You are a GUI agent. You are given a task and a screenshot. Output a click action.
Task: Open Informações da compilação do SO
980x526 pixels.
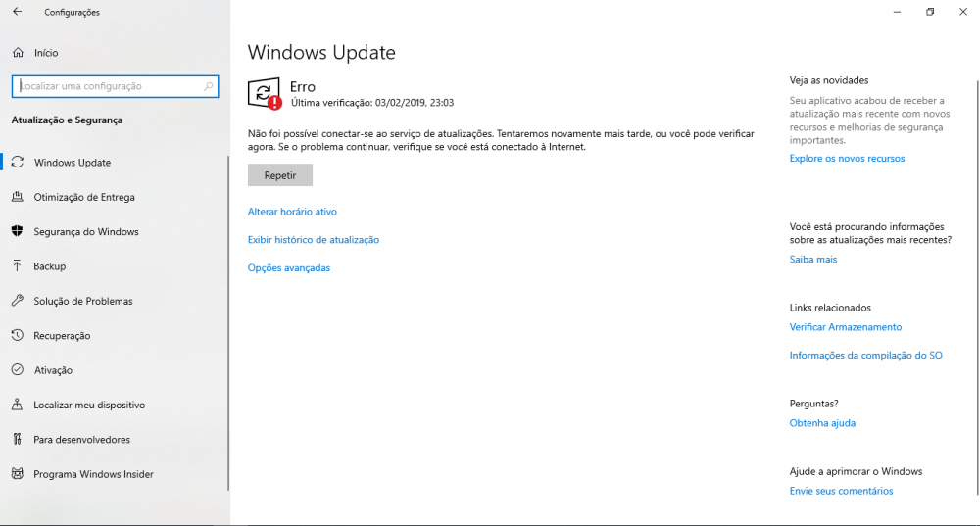865,356
